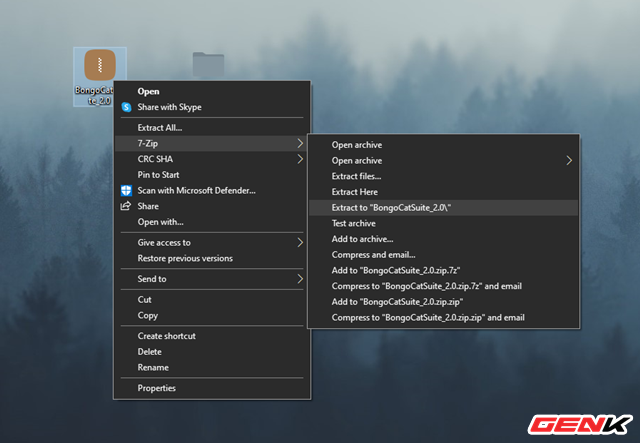Click the Skype icon in the context menu
640x443 pixels.
click(127, 107)
